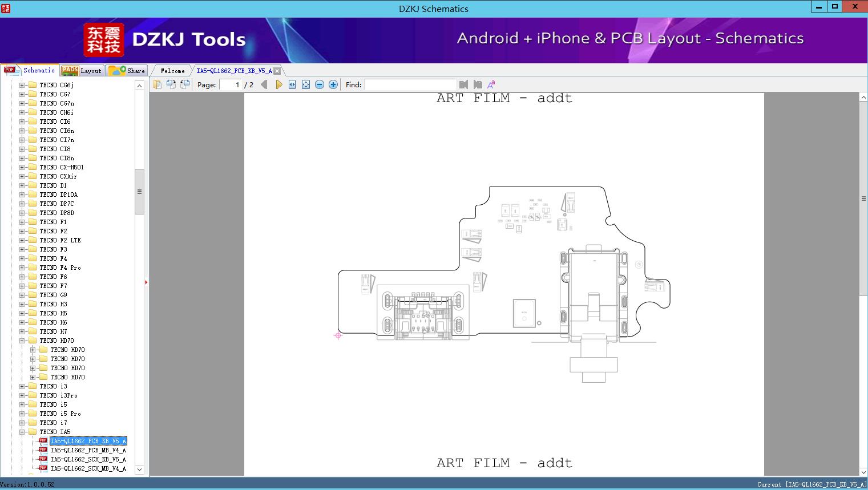Open the Schematic tab
The height and width of the screenshot is (490, 868).
[x=29, y=70]
